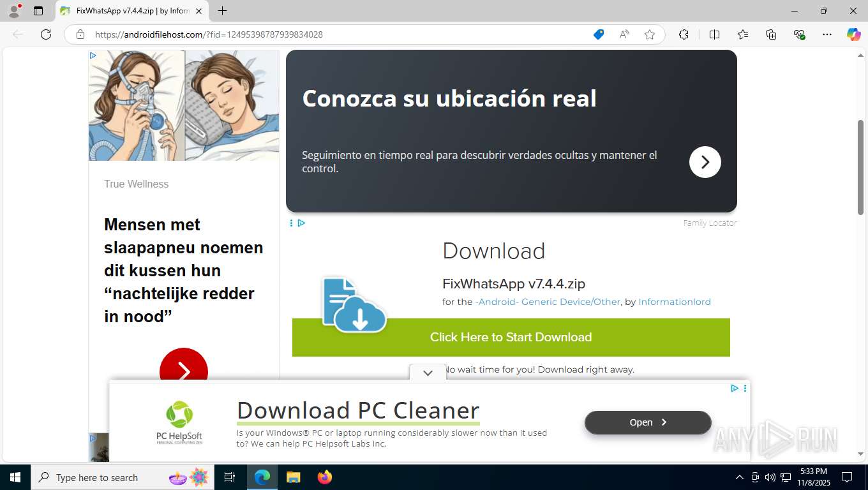Screen dimensions: 868x490
Task: Click the PC HelpSoft logo
Action: pos(179,422)
